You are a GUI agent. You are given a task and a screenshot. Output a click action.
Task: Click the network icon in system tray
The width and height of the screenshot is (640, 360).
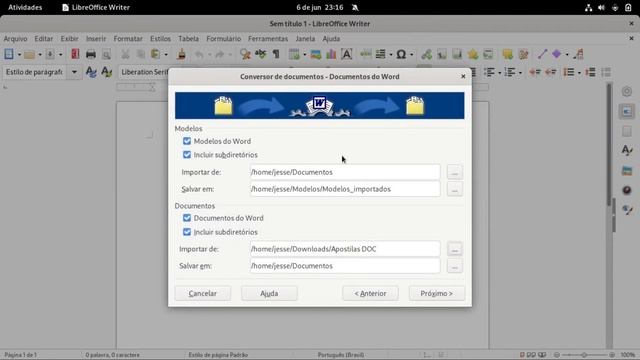point(588,7)
